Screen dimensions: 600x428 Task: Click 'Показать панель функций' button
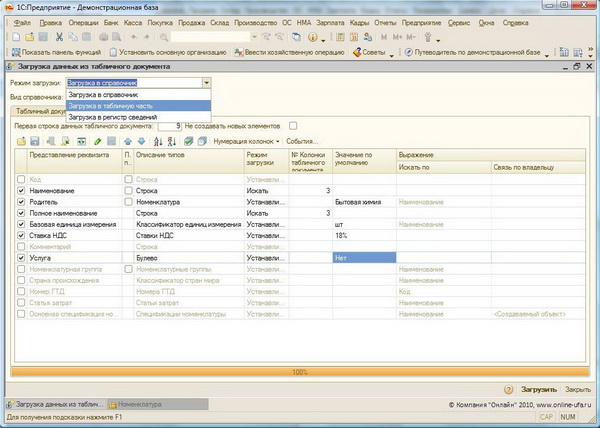(57, 52)
